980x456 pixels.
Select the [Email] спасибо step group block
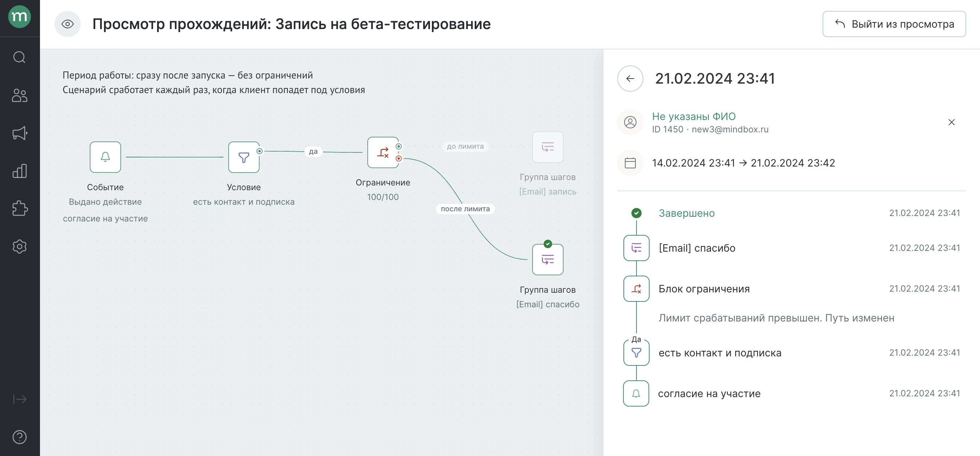click(547, 260)
